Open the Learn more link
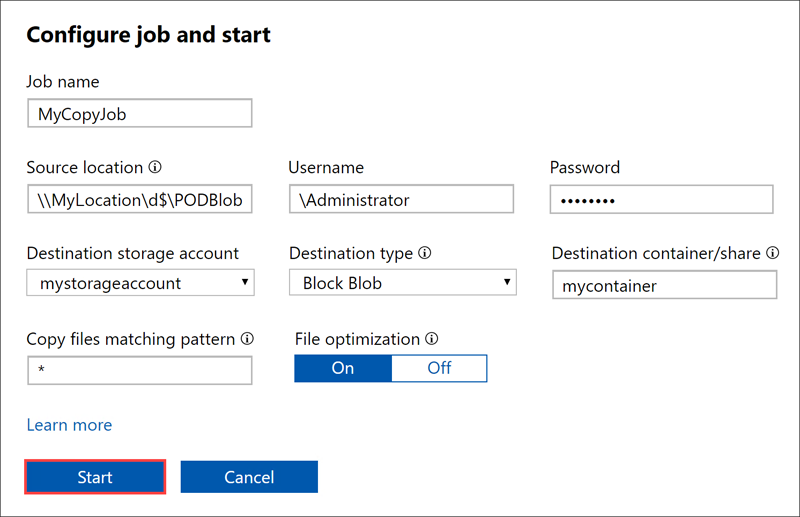800x517 pixels. 69,425
